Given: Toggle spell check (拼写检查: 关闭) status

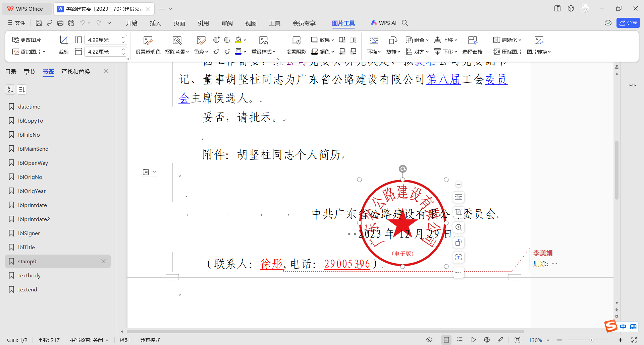Looking at the screenshot, I should click(89, 340).
